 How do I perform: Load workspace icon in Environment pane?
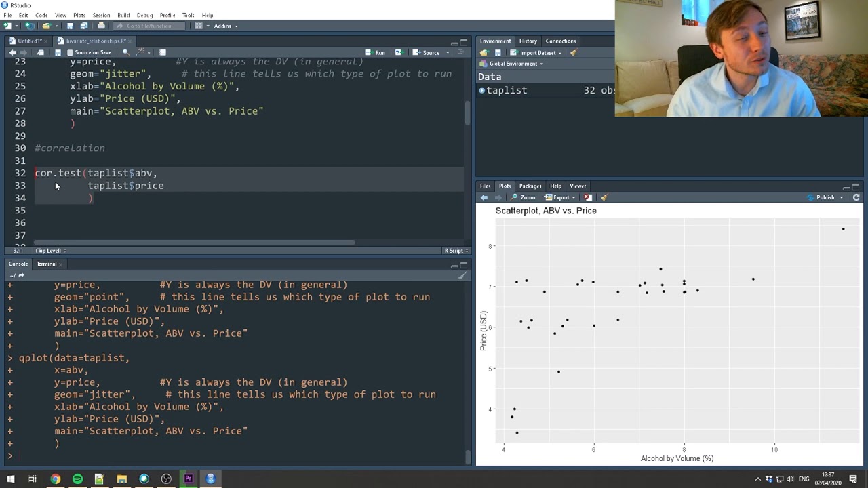[x=484, y=52]
